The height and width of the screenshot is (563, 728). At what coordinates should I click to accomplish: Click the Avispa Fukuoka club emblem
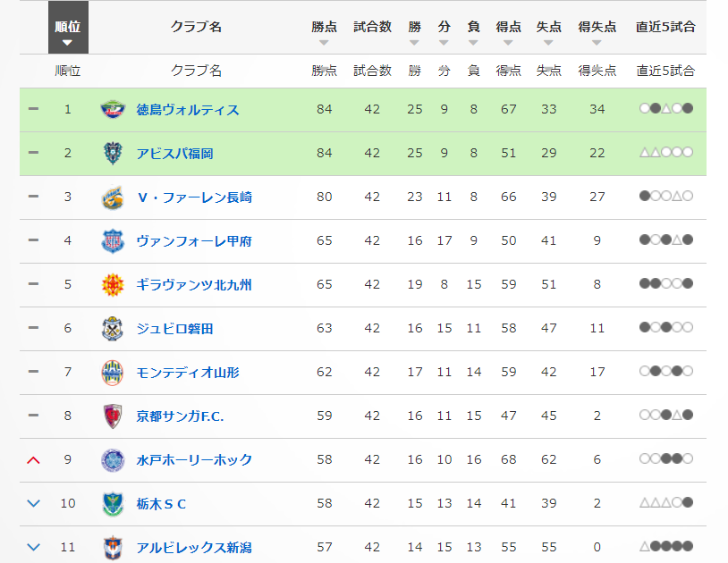(113, 154)
